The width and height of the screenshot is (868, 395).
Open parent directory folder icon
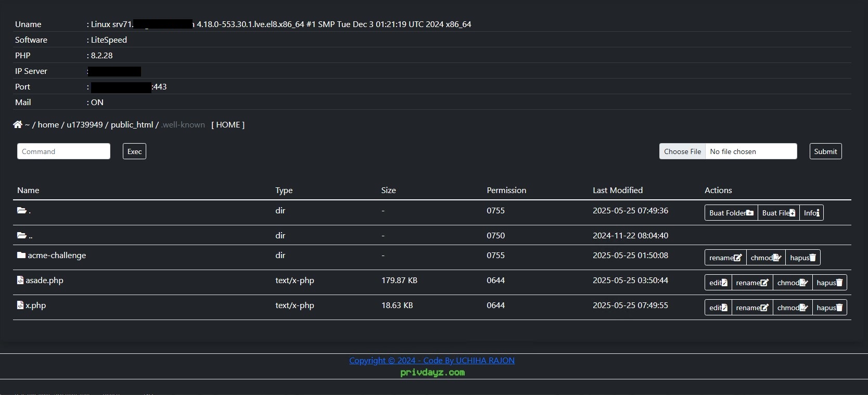[x=22, y=235]
